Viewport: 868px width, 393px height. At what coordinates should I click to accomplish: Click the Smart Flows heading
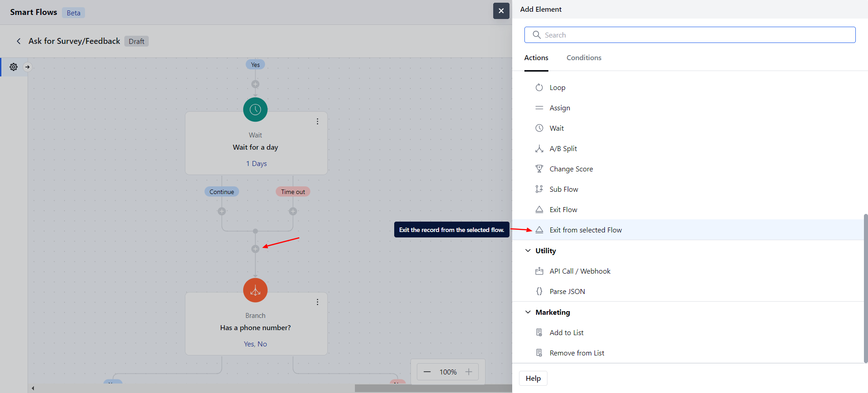click(33, 12)
